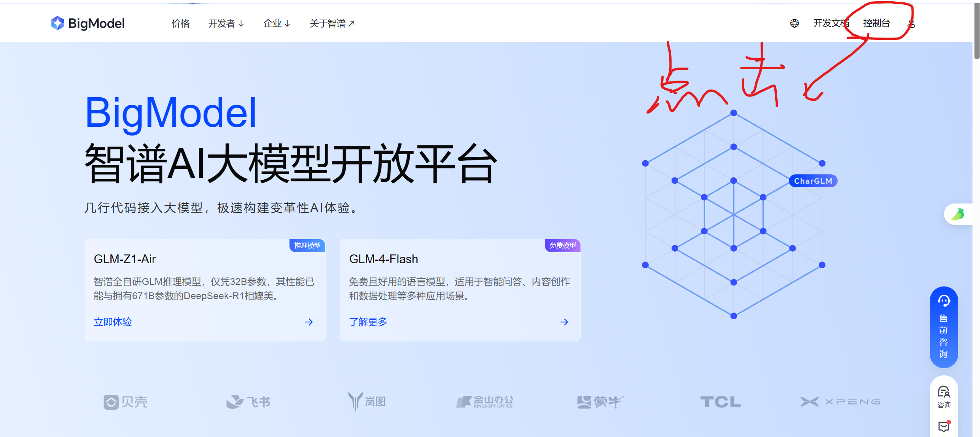
Task: Click the page vertical scrollbar thumb
Action: (x=976, y=32)
